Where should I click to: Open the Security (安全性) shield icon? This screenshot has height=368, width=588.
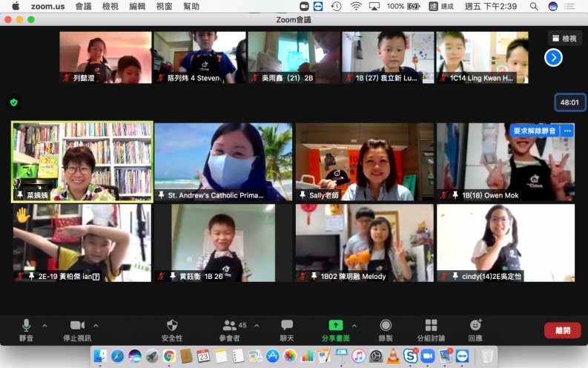click(x=172, y=326)
